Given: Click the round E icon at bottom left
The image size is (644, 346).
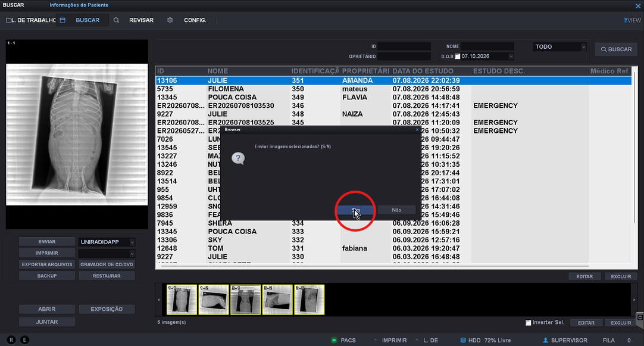Looking at the screenshot, I should coord(24,340).
